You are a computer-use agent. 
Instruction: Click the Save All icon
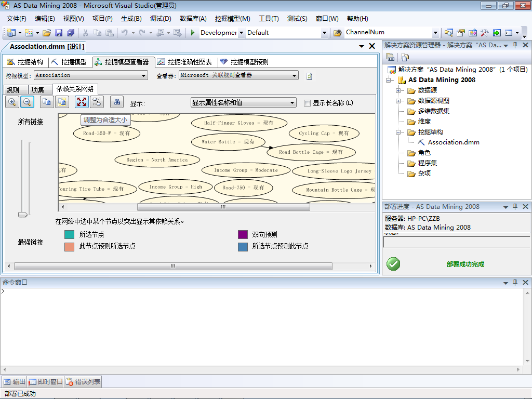pyautogui.click(x=71, y=33)
